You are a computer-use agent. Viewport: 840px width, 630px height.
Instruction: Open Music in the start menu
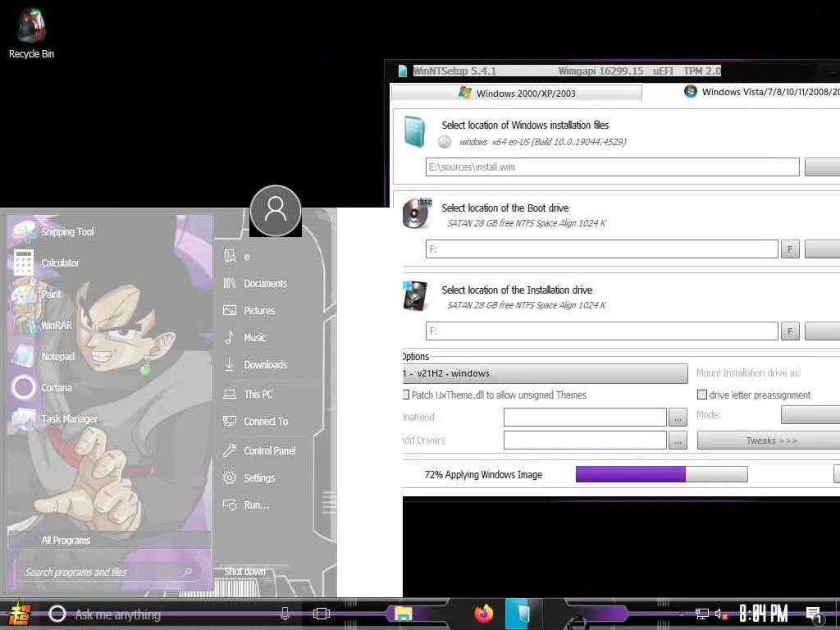pos(244,337)
